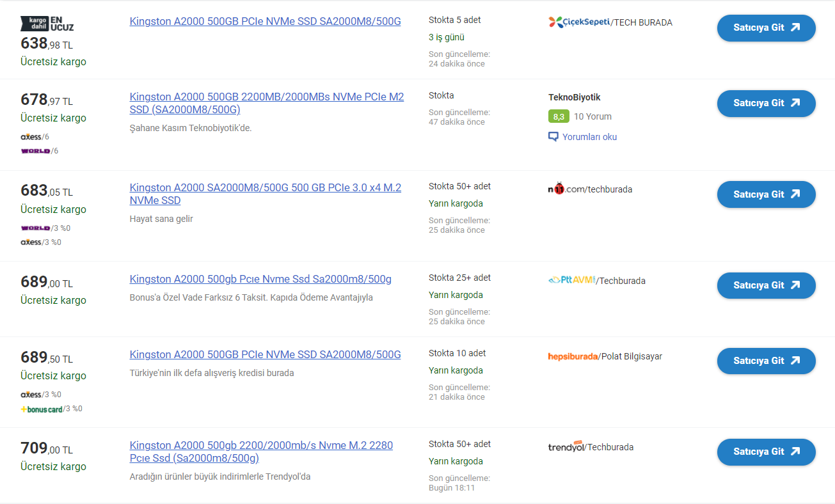The height and width of the screenshot is (504, 835).
Task: Click 'Ücretsiz kargo' under 638,98 TL
Action: pos(53,62)
